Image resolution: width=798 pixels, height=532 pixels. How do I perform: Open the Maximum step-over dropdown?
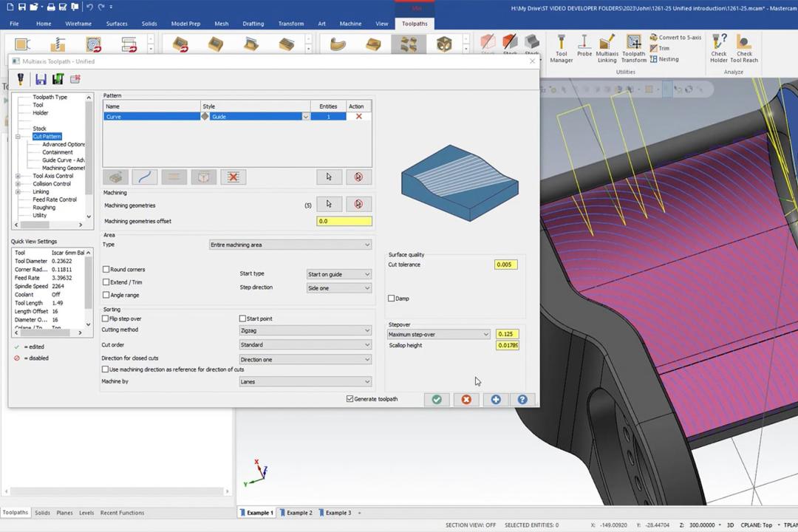[x=438, y=335]
